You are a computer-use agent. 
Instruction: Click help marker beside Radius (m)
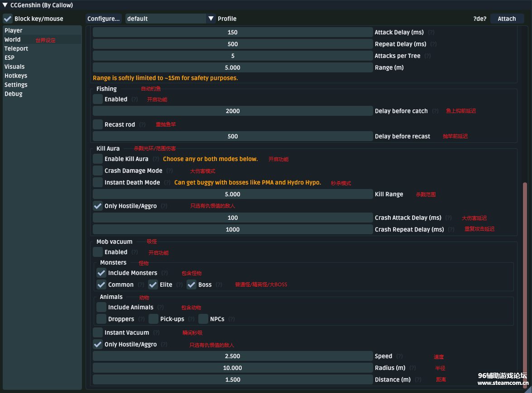pos(412,368)
